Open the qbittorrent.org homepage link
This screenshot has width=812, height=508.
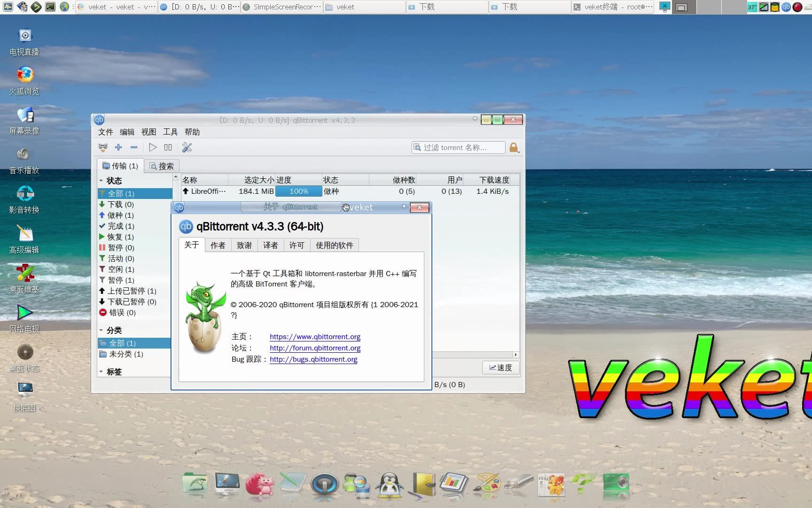(x=315, y=337)
